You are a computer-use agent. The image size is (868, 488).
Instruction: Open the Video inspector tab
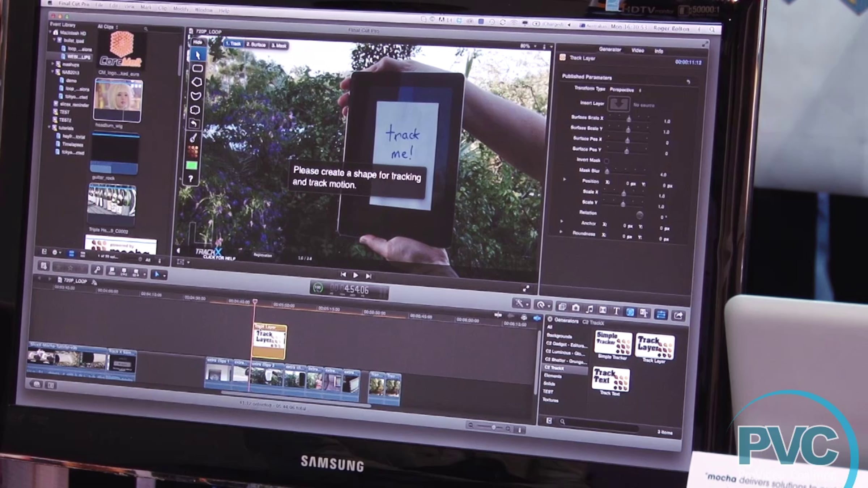coord(638,50)
